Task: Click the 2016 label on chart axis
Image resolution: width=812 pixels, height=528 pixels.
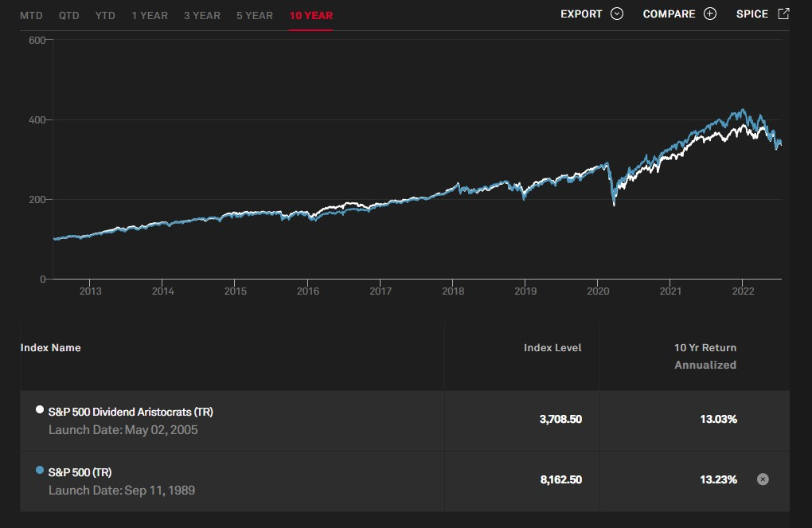Action: pyautogui.click(x=307, y=291)
